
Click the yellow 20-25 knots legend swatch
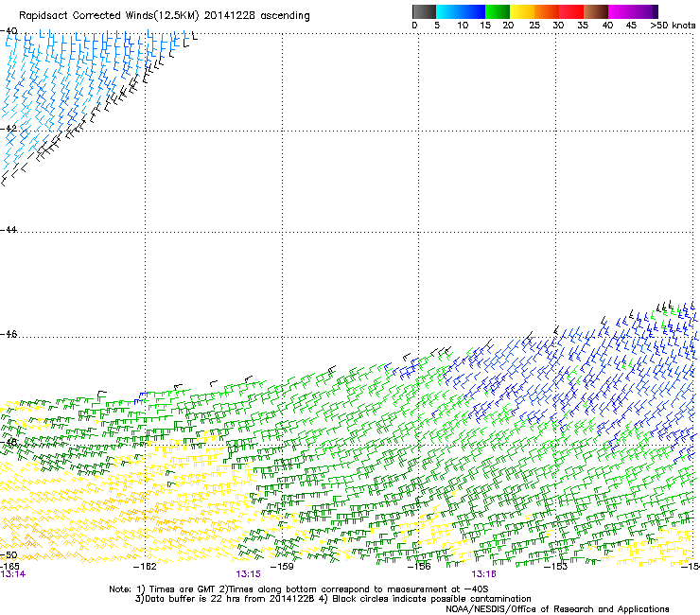522,11
